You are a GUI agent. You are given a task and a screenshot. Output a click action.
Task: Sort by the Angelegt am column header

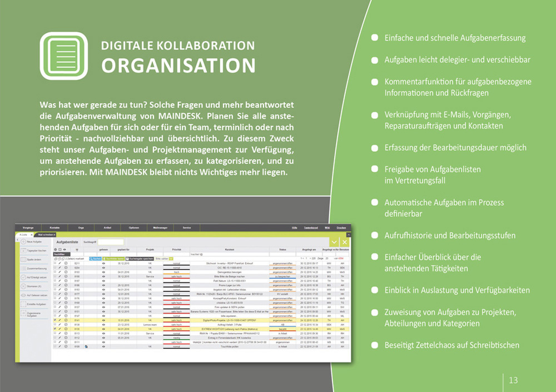coord(309,250)
